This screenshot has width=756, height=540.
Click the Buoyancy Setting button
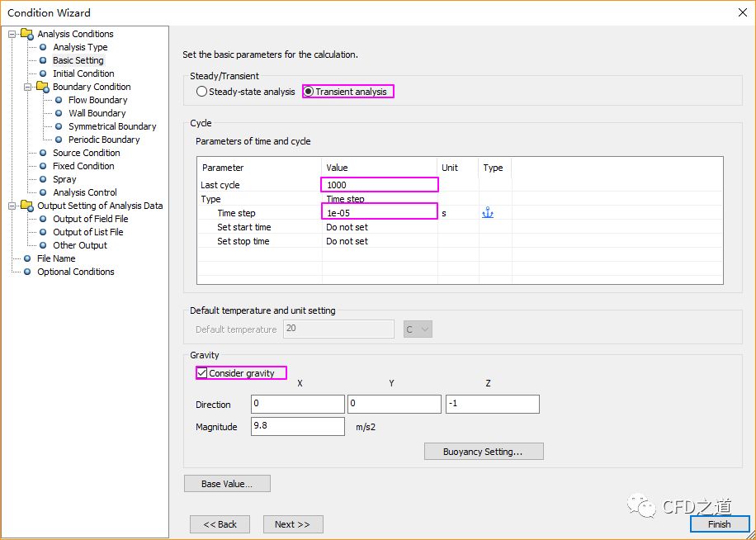[483, 452]
